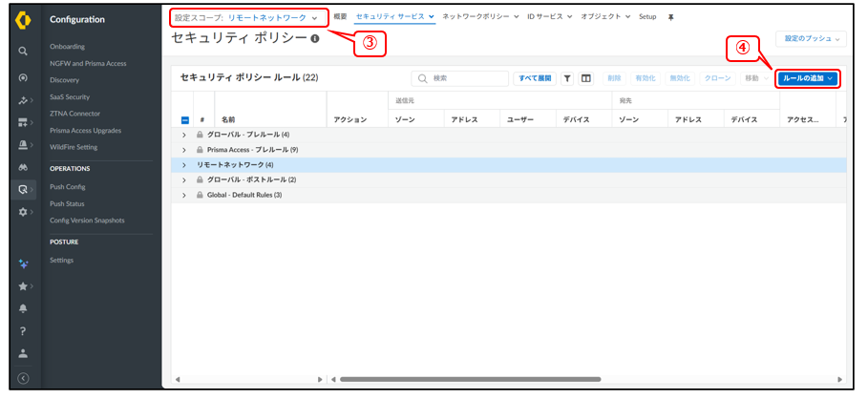Click the column layout icon
Image resolution: width=868 pixels, height=399 pixels.
pos(585,78)
